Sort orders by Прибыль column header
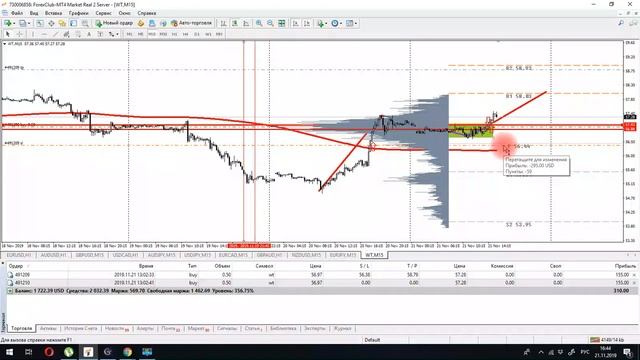This screenshot has width=640, height=360. pos(625,266)
